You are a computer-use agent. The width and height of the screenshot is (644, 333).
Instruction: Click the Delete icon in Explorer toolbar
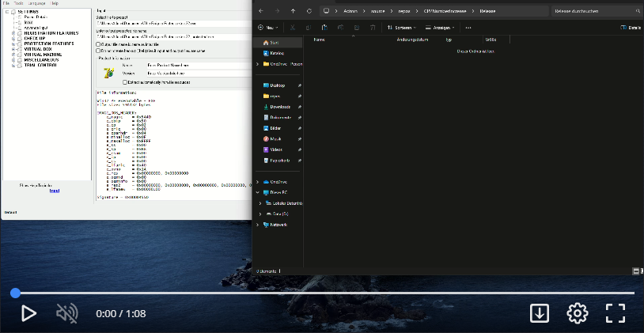pyautogui.click(x=373, y=28)
